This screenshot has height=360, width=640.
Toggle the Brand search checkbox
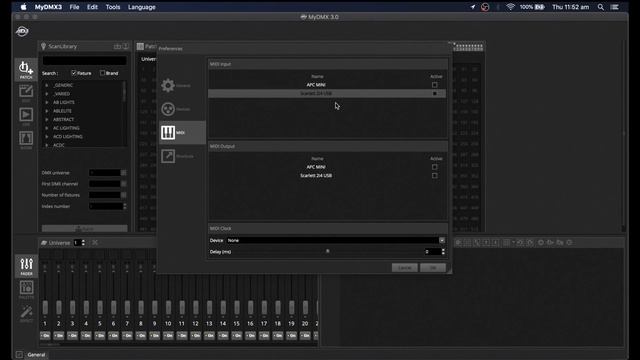pyautogui.click(x=102, y=73)
